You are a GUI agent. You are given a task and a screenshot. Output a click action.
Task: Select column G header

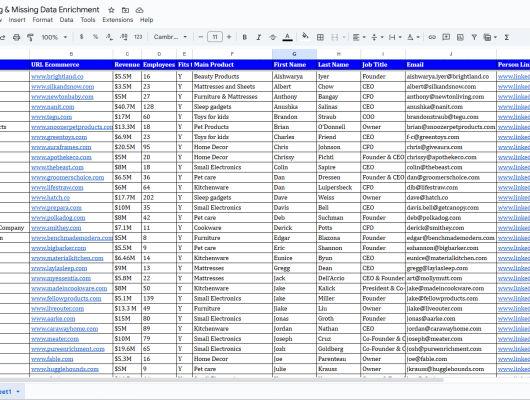[294, 54]
